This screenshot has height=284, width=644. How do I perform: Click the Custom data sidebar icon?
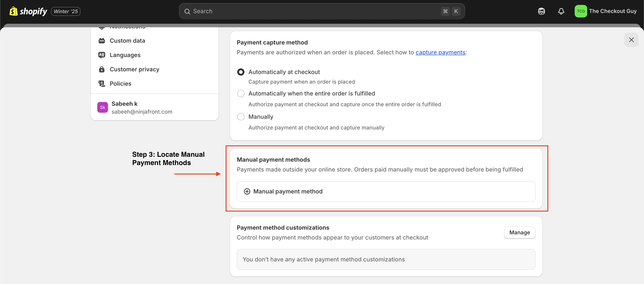[x=102, y=41]
